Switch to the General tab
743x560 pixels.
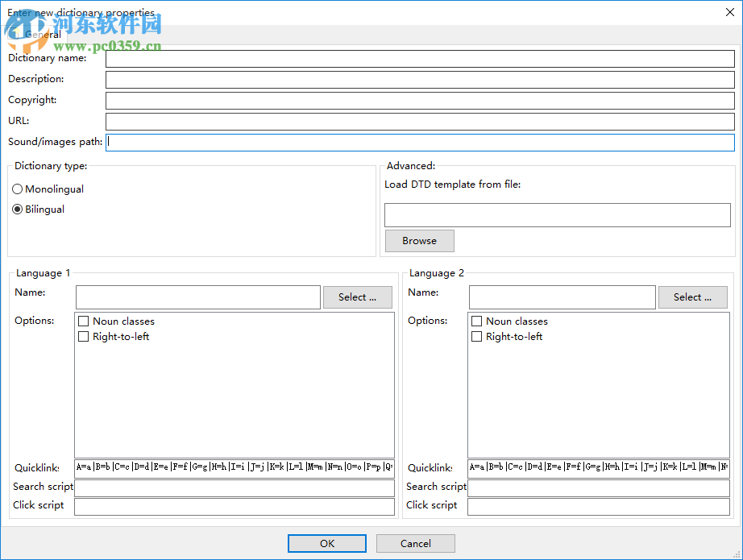click(38, 35)
